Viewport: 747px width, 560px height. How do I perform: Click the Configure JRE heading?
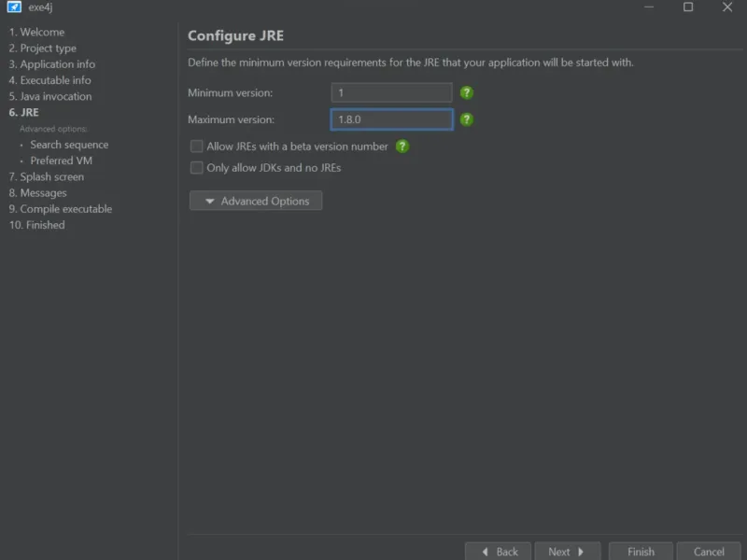[x=235, y=35]
